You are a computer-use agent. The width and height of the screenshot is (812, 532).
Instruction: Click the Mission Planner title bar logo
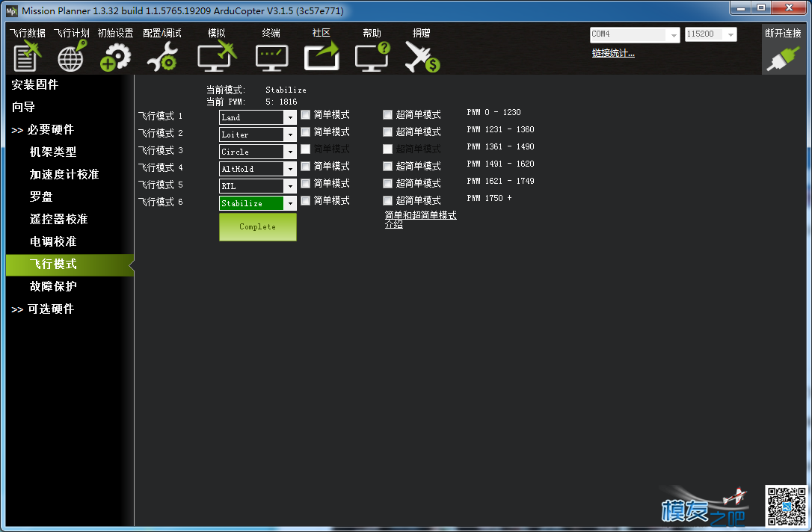11,10
